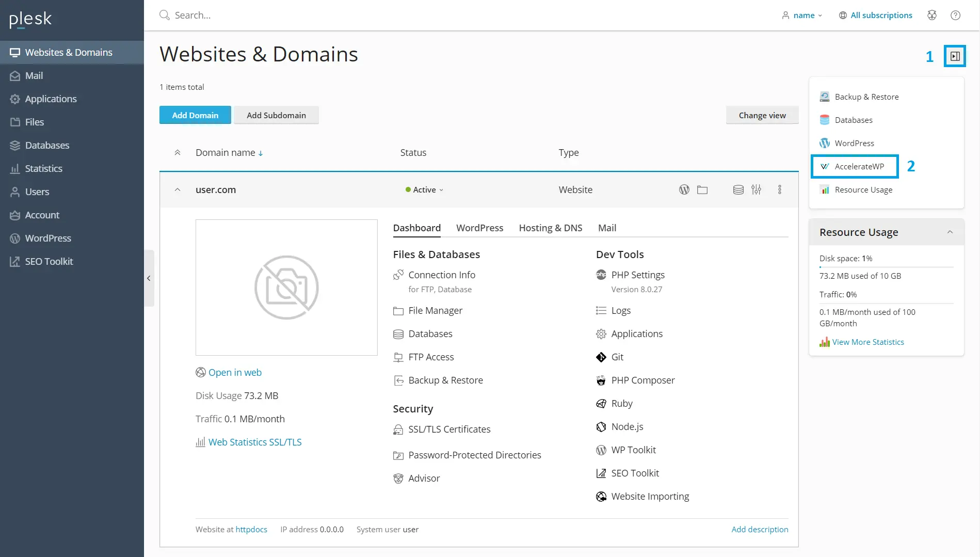This screenshot has width=980, height=557.
Task: Switch to the WordPress tab
Action: tap(479, 228)
